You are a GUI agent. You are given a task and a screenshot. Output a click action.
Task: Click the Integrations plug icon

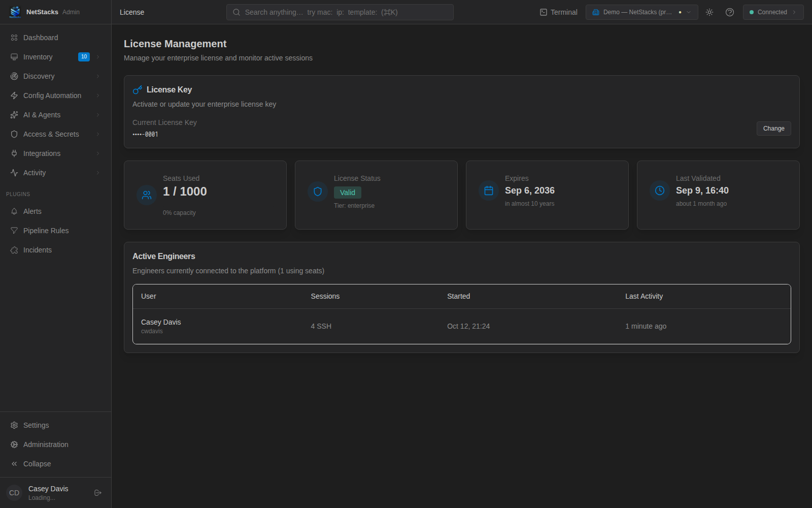14,153
